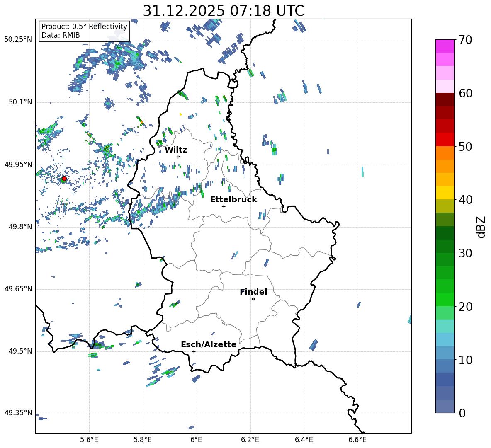The image size is (491, 448).
Task: Click the 'Data: RMIB' text
Action: tap(61, 35)
